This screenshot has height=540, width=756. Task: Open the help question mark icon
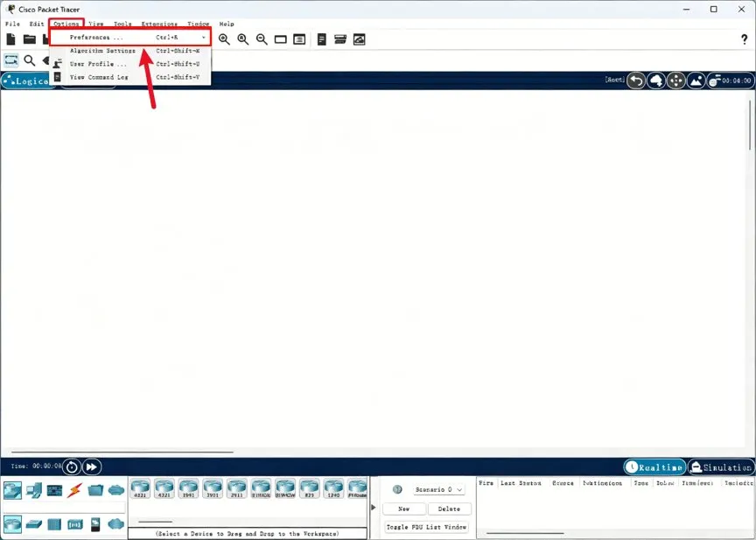coord(744,39)
